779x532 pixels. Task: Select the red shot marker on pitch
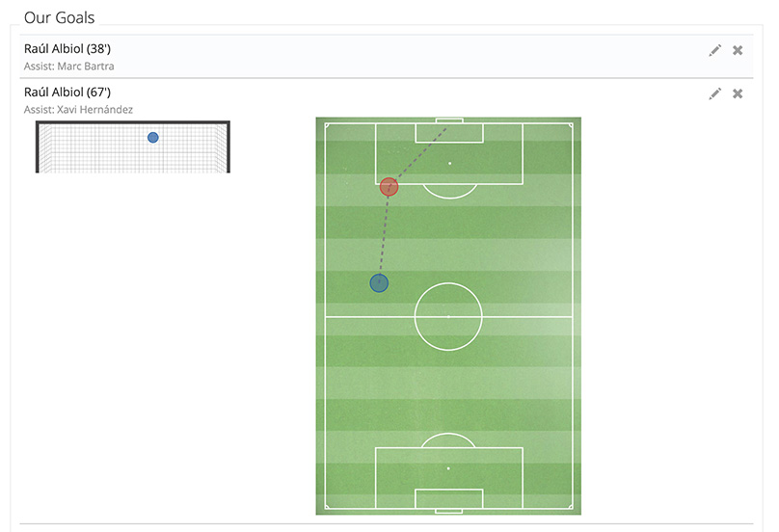(389, 187)
